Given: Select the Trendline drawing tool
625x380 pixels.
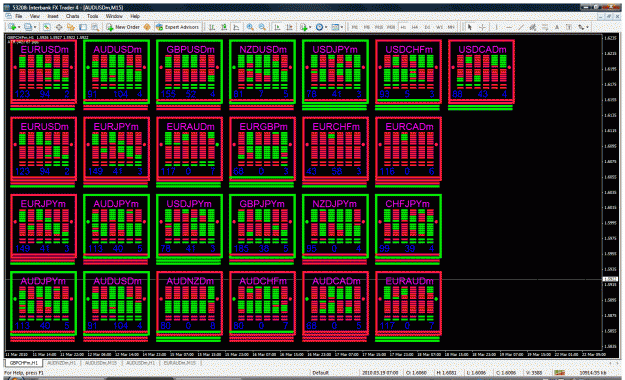Looking at the screenshot, I should click(x=521, y=27).
